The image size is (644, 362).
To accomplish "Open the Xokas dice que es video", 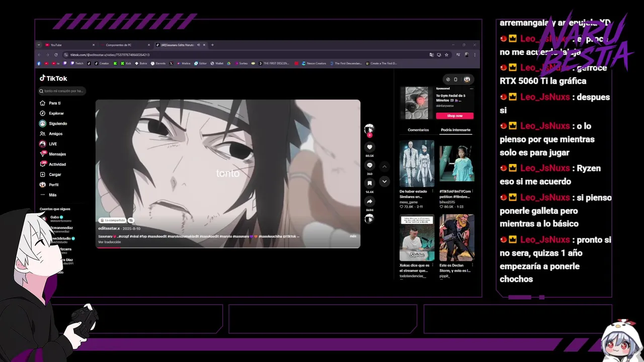I will [417, 238].
